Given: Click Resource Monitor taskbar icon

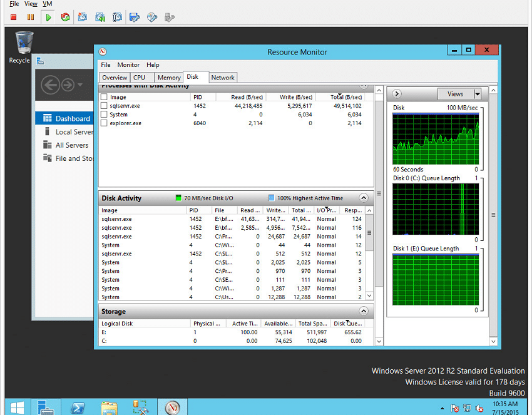Looking at the screenshot, I should click(172, 407).
